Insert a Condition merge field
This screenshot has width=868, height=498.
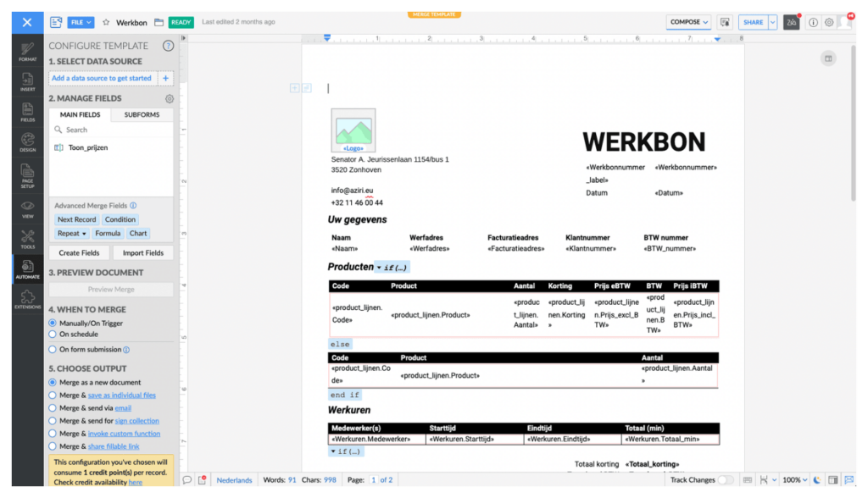[x=120, y=219]
